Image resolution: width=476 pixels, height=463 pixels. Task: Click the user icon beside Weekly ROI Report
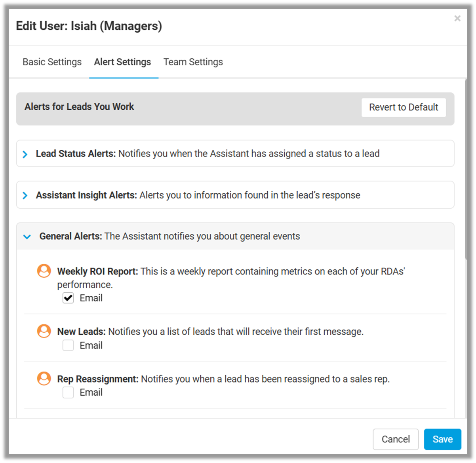pos(44,271)
